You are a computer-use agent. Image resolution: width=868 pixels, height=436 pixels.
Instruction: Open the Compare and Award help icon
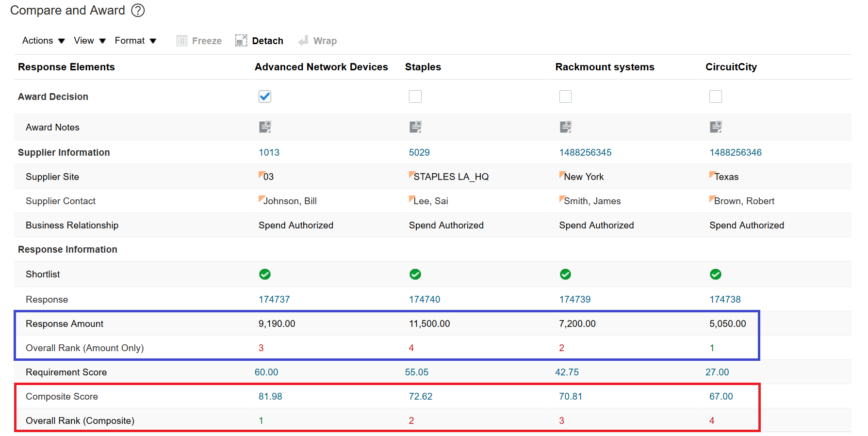click(x=138, y=10)
